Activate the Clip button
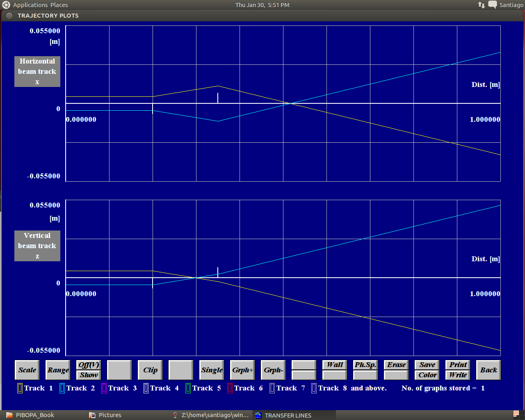The image size is (525, 420). [150, 370]
